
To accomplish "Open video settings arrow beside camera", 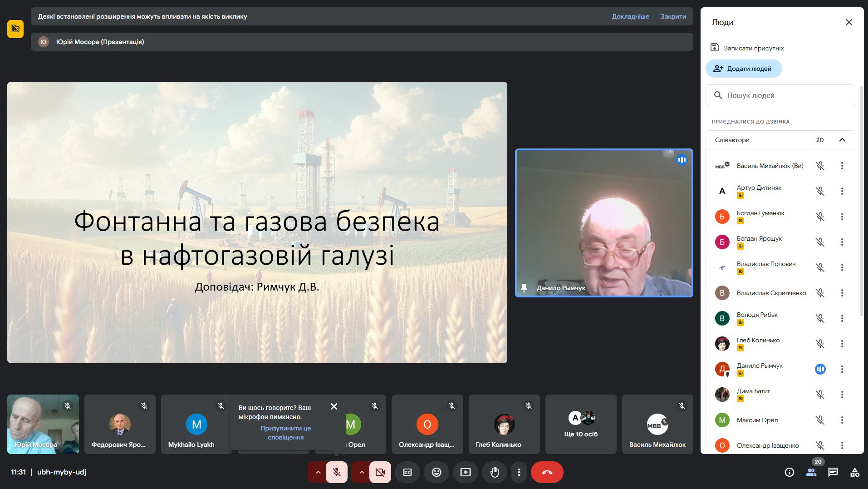I will (x=362, y=472).
